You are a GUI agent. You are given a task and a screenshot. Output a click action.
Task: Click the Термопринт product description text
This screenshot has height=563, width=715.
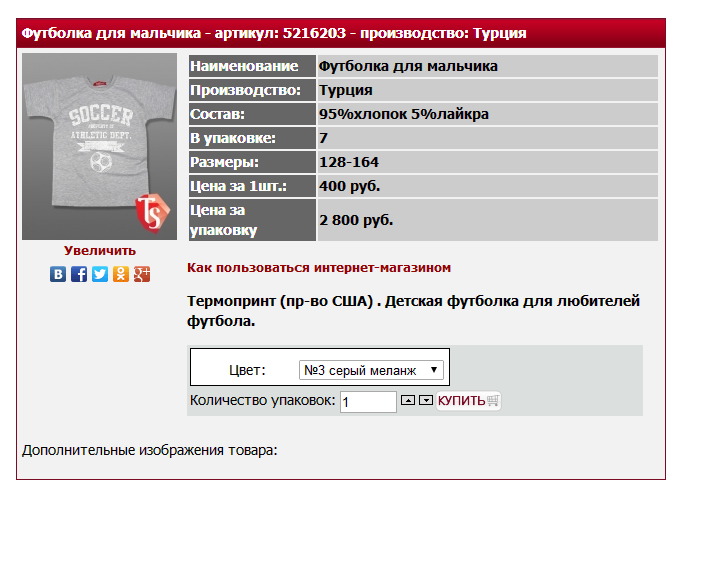[414, 311]
